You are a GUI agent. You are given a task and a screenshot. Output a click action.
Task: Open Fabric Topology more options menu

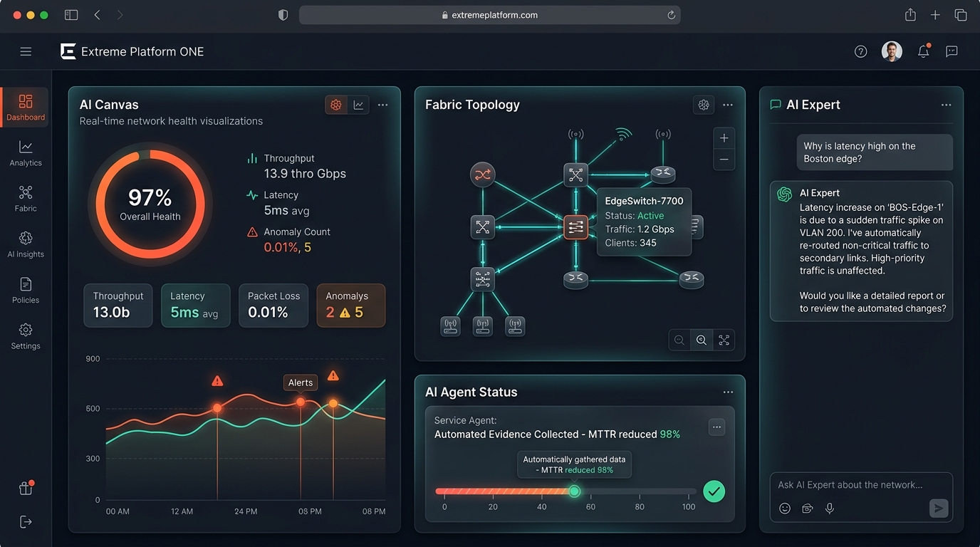pos(728,105)
